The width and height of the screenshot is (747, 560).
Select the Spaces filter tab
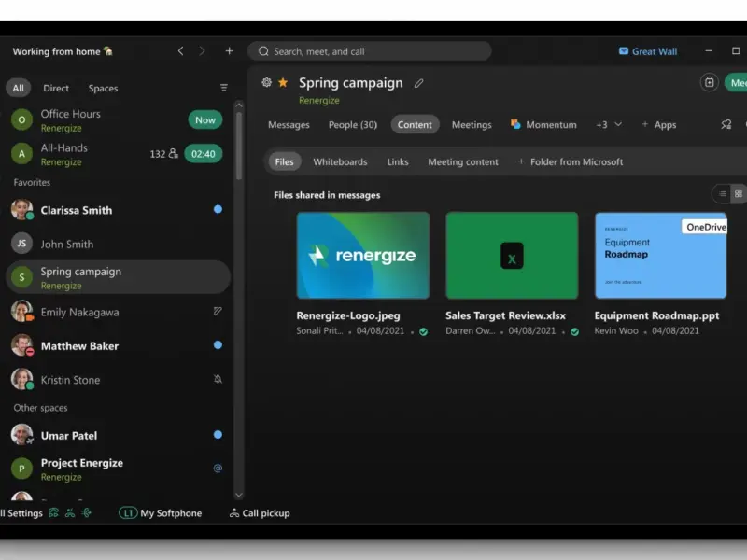(103, 88)
